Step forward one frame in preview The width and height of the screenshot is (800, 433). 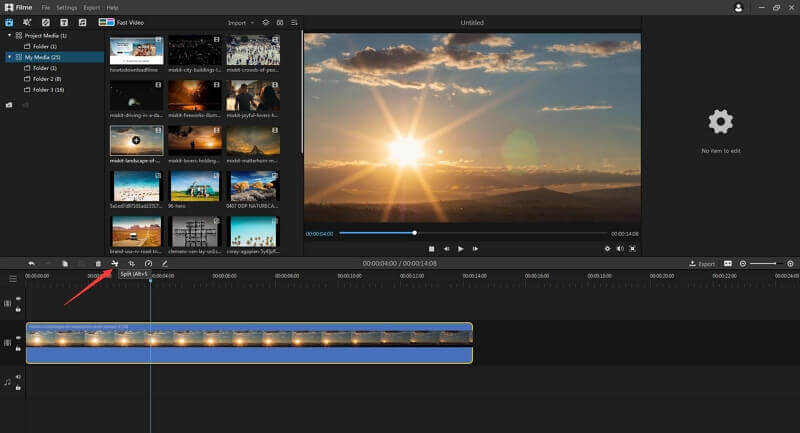[476, 249]
